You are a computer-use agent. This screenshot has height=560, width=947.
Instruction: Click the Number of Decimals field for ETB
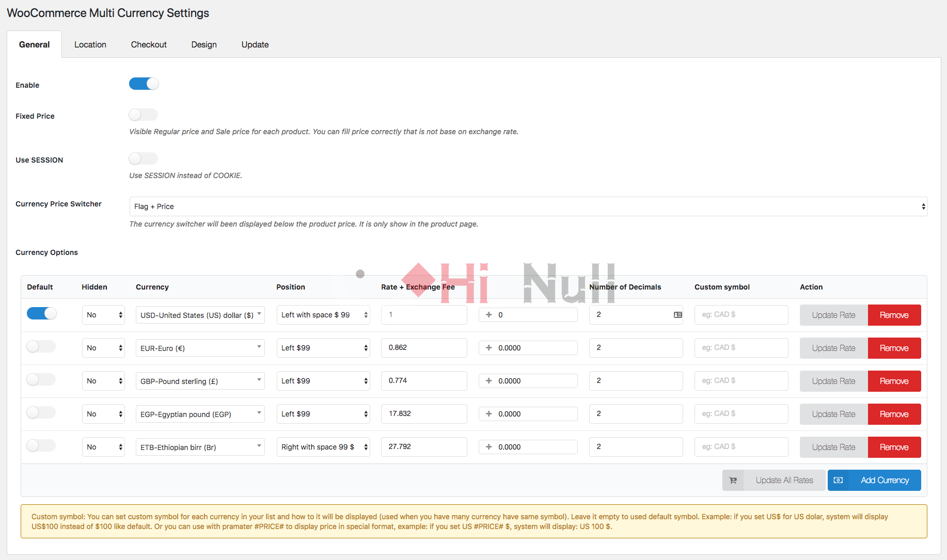tap(636, 447)
